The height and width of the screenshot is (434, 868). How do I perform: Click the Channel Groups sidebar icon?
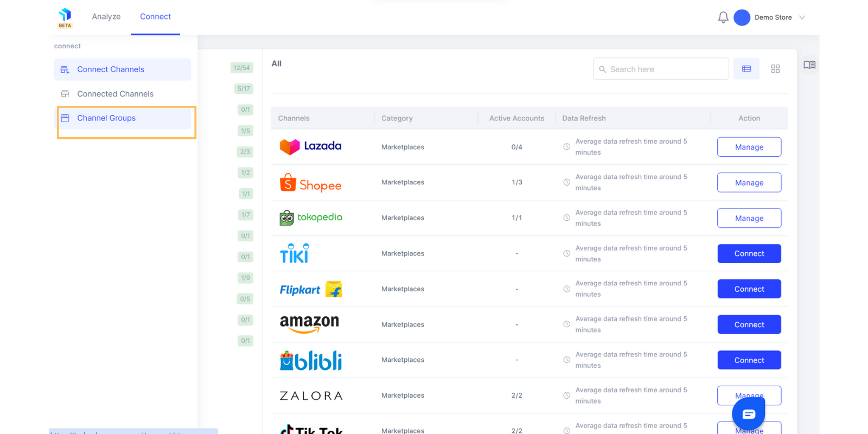pyautogui.click(x=65, y=118)
